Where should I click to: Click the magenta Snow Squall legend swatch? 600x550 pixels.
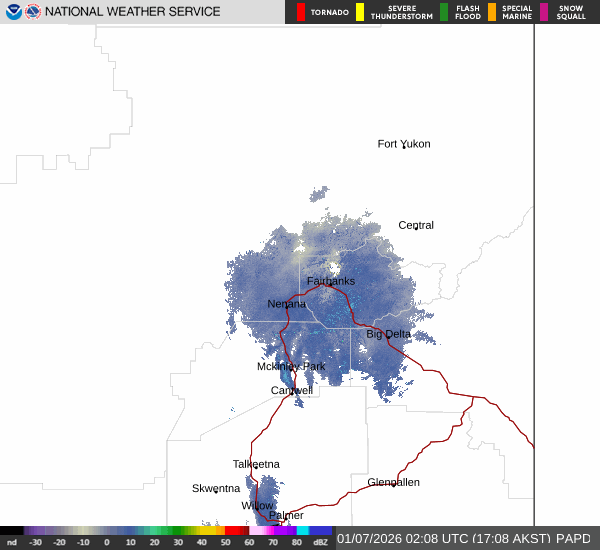pos(544,12)
